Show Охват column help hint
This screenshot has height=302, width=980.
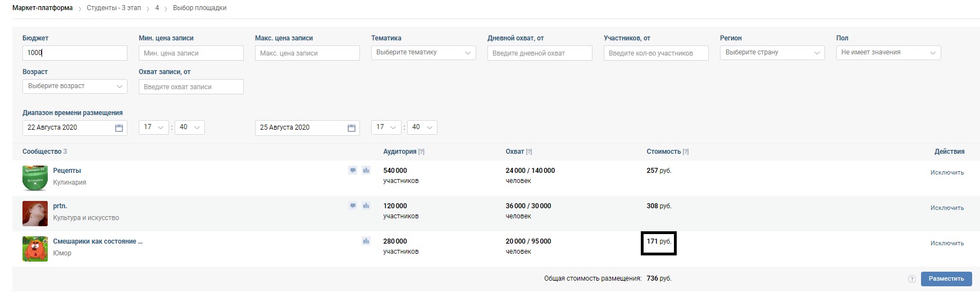click(x=529, y=152)
